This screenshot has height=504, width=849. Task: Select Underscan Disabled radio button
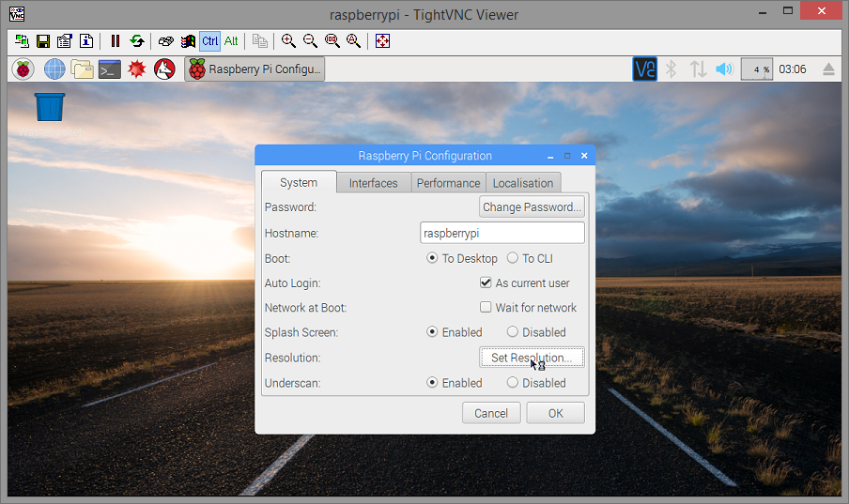coord(512,382)
